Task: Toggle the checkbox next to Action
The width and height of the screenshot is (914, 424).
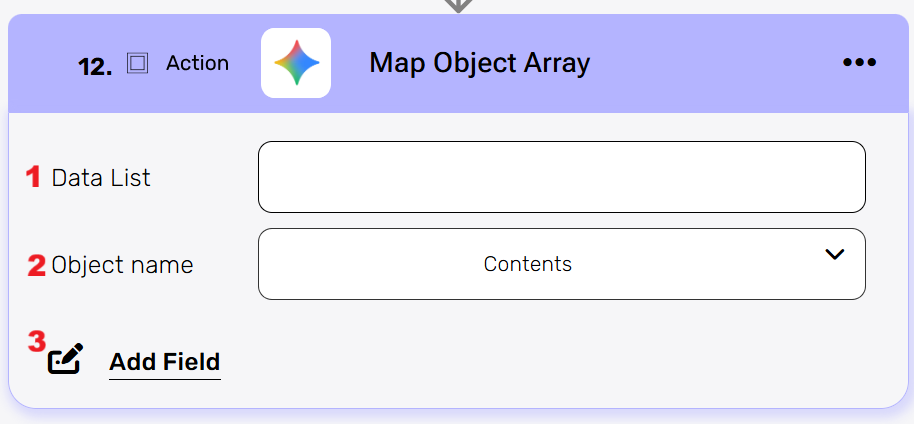Action: click(x=138, y=64)
